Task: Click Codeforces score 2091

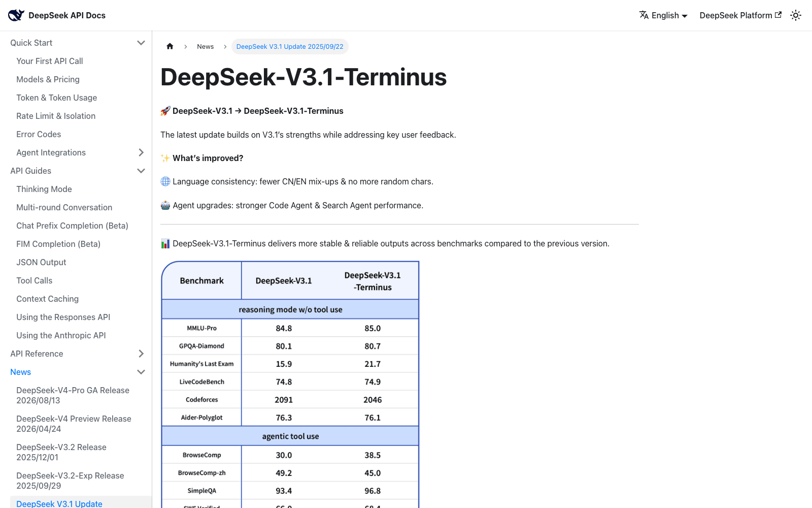Action: pos(284,400)
